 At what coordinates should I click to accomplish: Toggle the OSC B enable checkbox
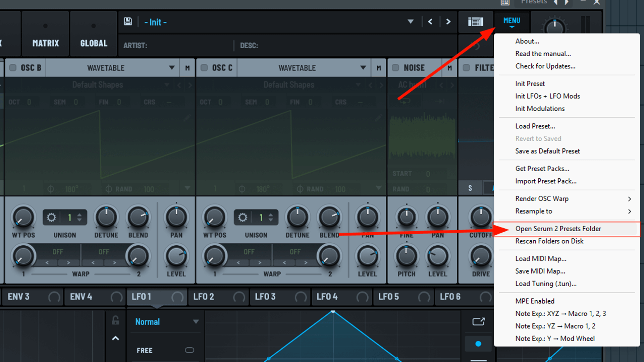coord(13,67)
